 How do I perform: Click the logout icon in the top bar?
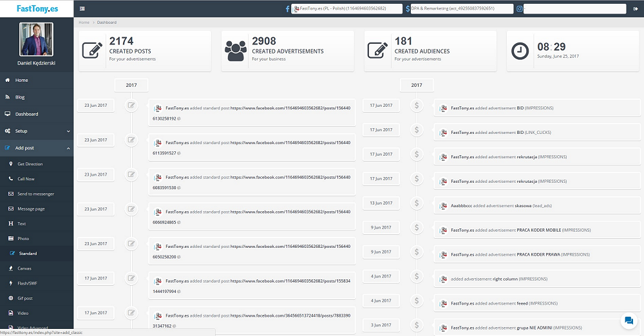click(x=636, y=8)
